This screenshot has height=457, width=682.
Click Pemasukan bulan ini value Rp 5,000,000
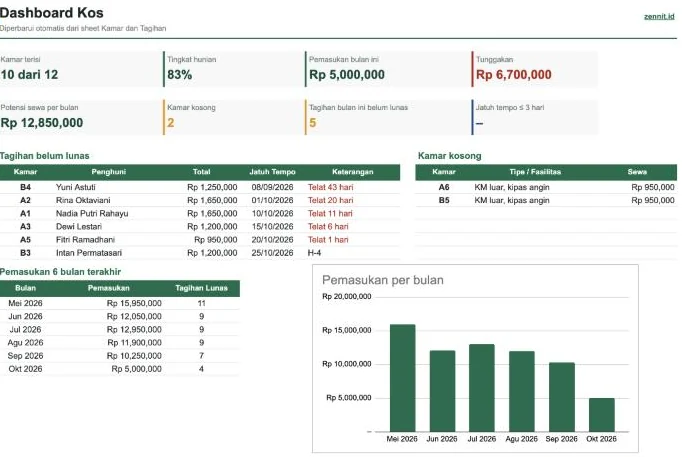pos(347,75)
